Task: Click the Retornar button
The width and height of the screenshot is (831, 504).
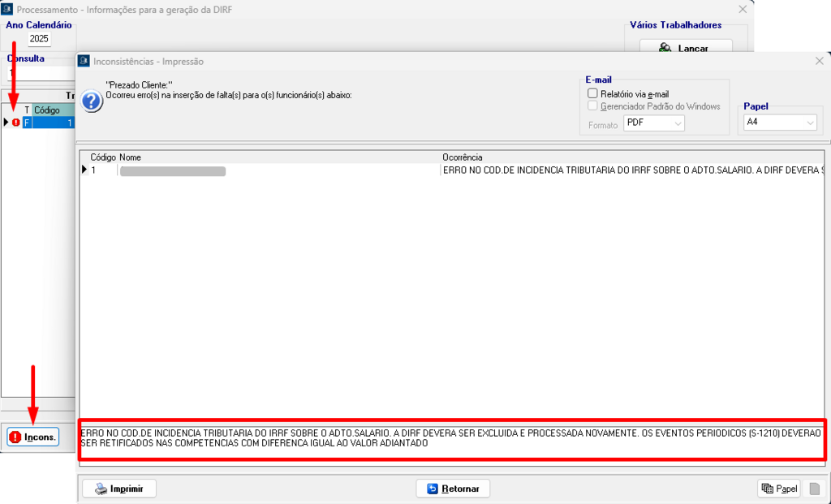Action: pyautogui.click(x=453, y=489)
